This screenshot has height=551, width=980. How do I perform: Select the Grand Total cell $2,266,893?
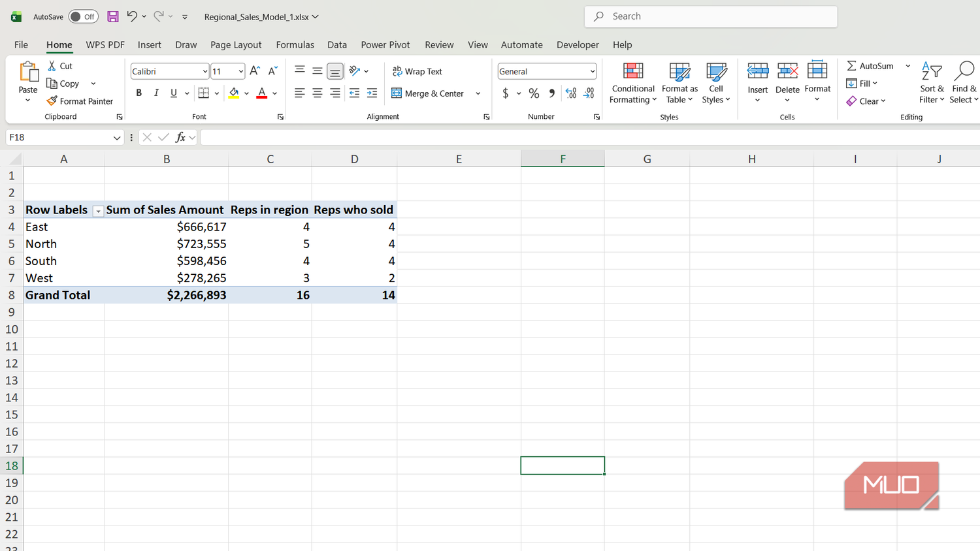click(x=167, y=295)
